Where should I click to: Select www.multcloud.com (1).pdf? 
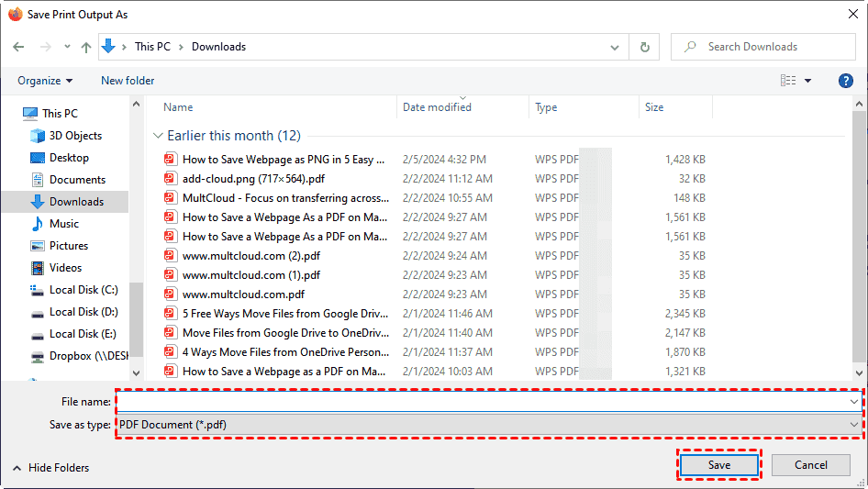click(x=251, y=275)
